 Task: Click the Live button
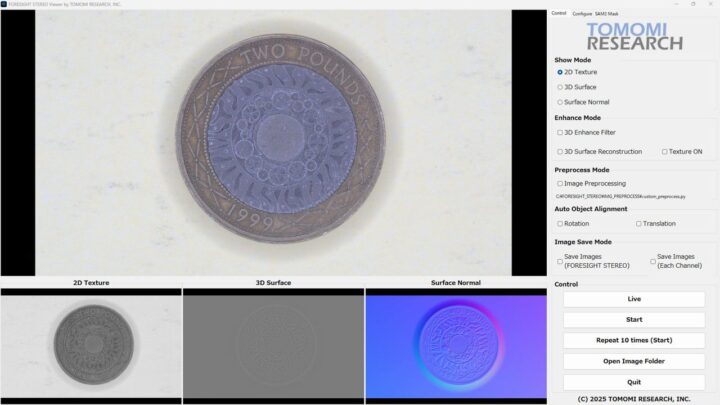(x=634, y=299)
